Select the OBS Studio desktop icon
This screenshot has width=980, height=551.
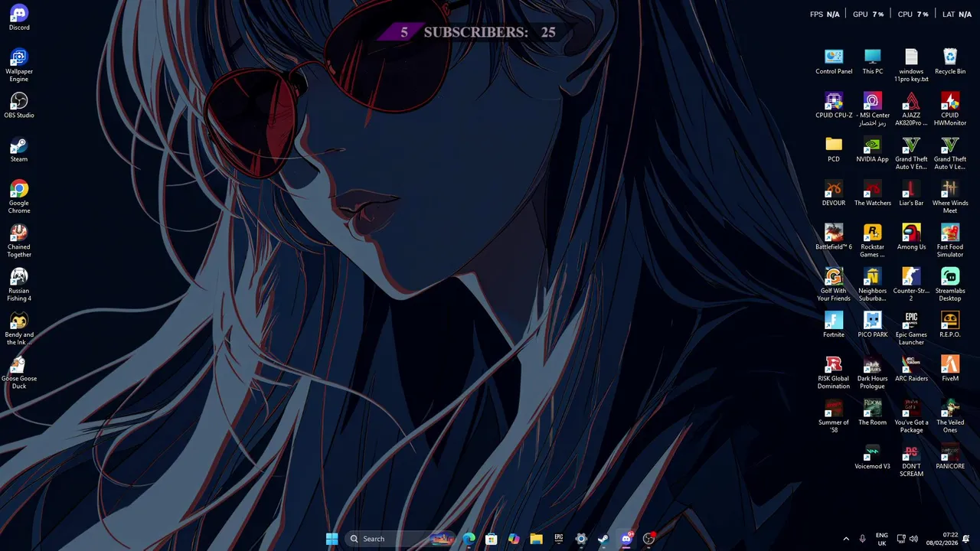(19, 106)
